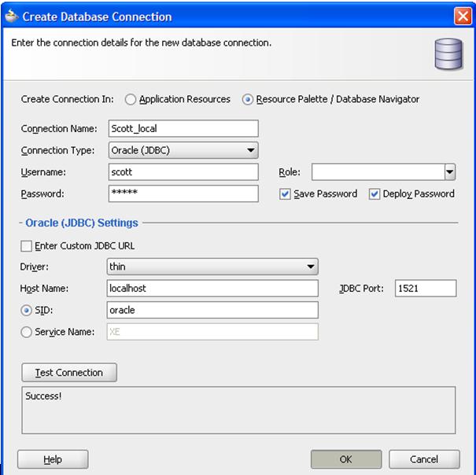Select the SID radio button
This screenshot has height=475, width=476.
tap(27, 311)
